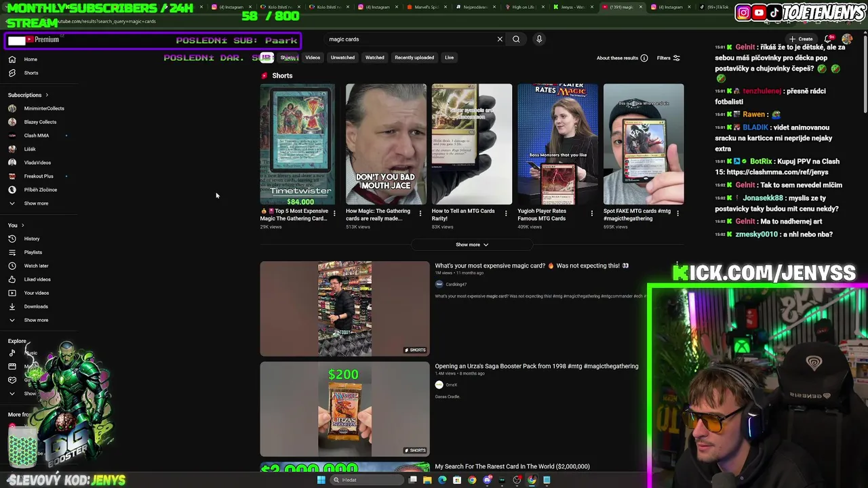The height and width of the screenshot is (488, 868).
Task: Open the search Filters panel
Action: click(x=669, y=58)
